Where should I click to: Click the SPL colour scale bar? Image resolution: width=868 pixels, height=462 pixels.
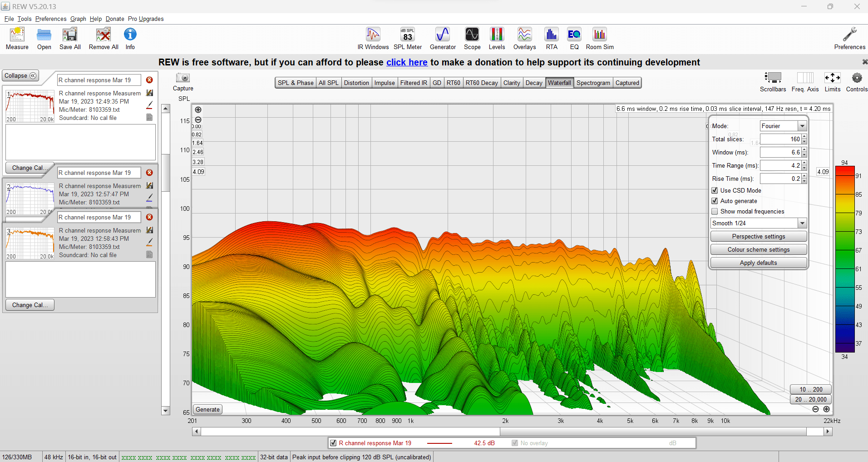(845, 259)
